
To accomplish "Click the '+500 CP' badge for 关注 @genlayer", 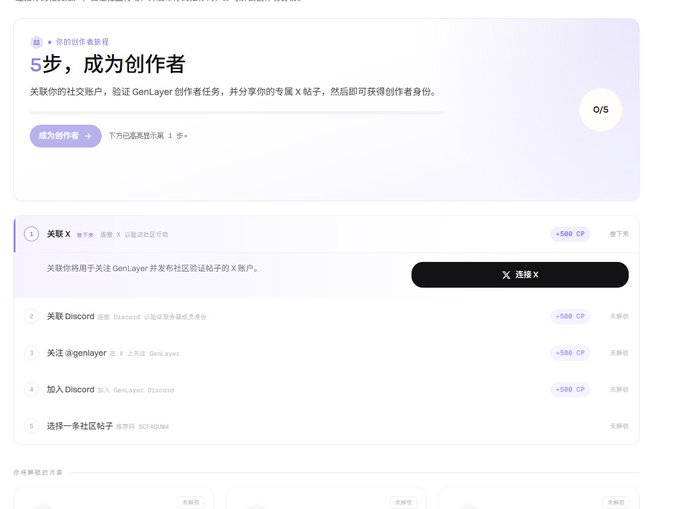I will point(570,353).
